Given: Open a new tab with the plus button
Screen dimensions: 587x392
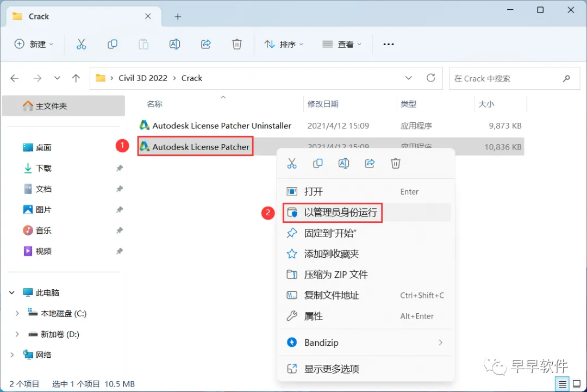Looking at the screenshot, I should pos(178,16).
